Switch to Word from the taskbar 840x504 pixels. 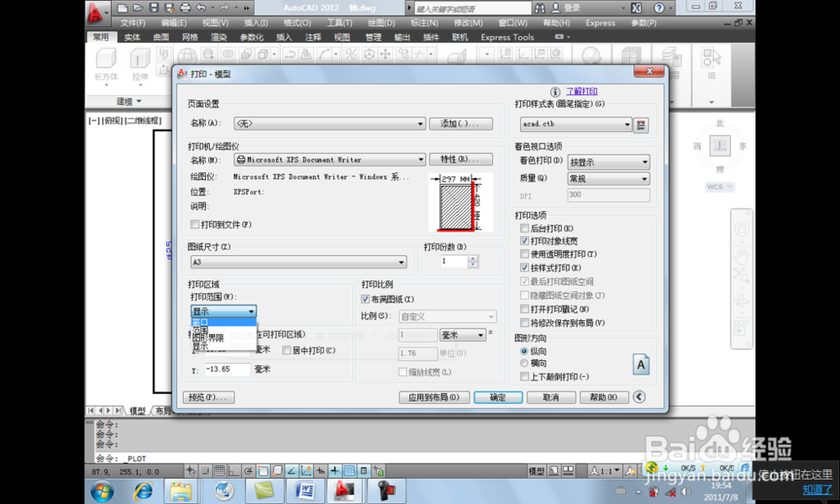[x=304, y=491]
